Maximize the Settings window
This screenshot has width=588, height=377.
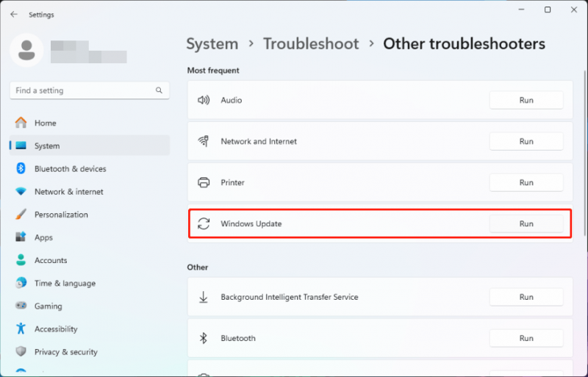click(548, 10)
